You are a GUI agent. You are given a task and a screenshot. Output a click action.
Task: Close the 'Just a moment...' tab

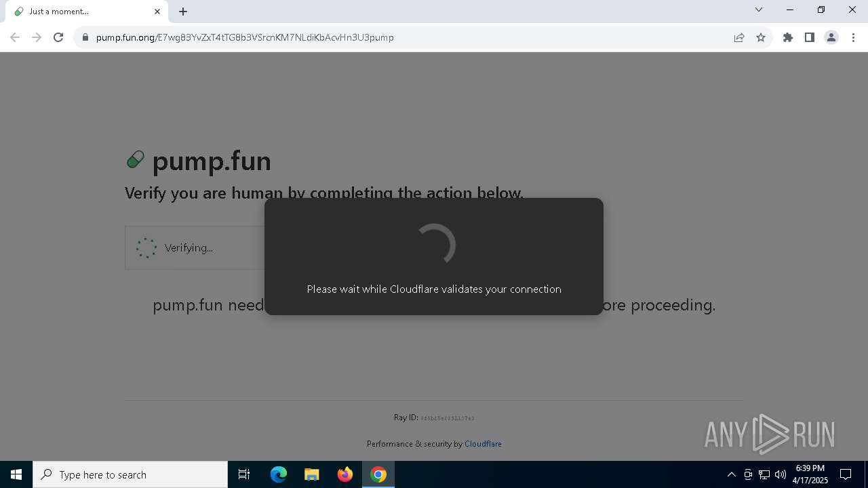tap(157, 12)
